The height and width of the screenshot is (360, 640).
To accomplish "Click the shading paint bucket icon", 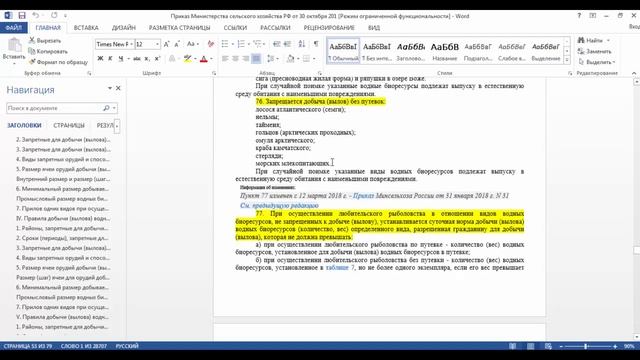I will coord(290,59).
